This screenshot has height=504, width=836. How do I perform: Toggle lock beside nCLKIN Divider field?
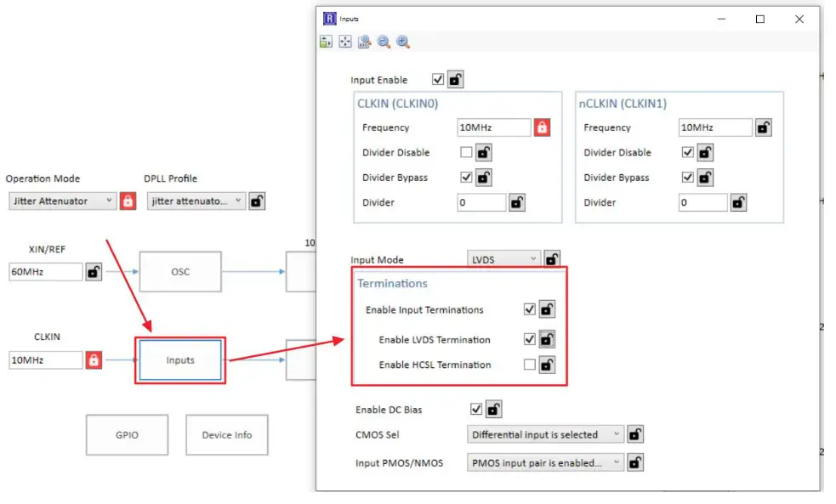(738, 202)
